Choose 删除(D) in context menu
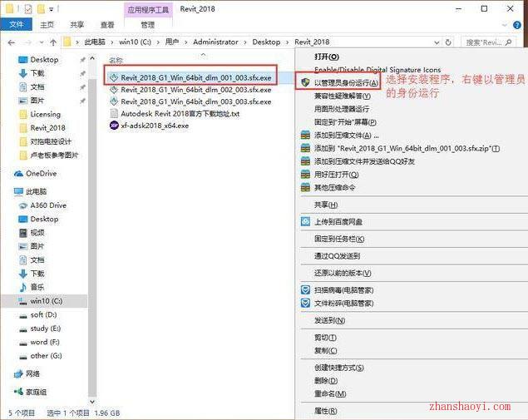 tap(326, 381)
